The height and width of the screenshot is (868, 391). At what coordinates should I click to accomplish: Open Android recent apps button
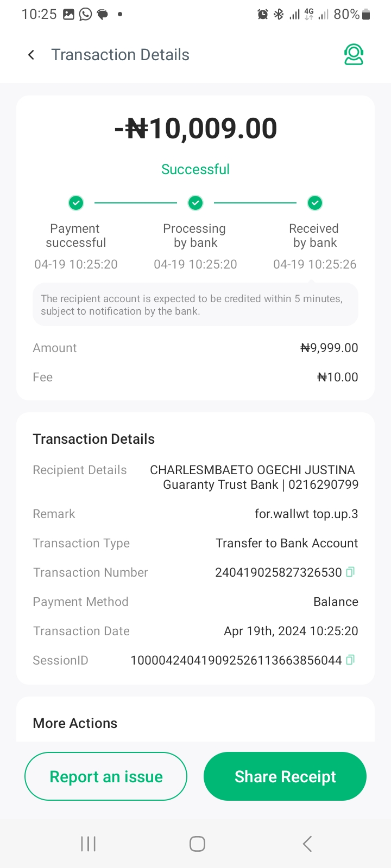[x=88, y=844]
